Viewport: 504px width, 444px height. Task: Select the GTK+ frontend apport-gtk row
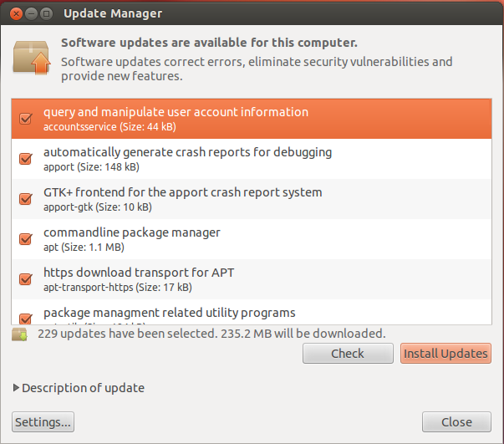(x=252, y=199)
